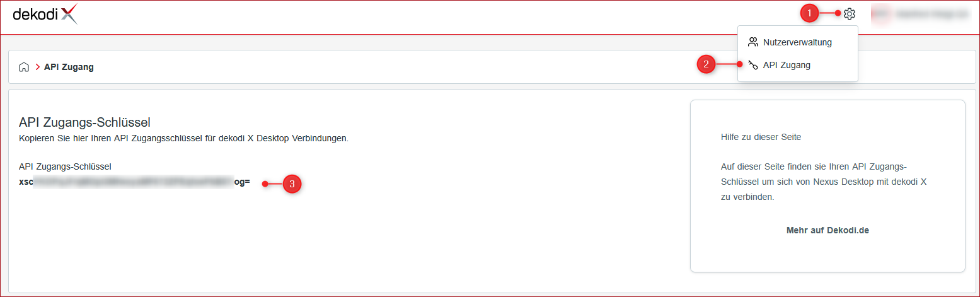Click the dekodi X logo
This screenshot has width=980, height=297.
(45, 14)
